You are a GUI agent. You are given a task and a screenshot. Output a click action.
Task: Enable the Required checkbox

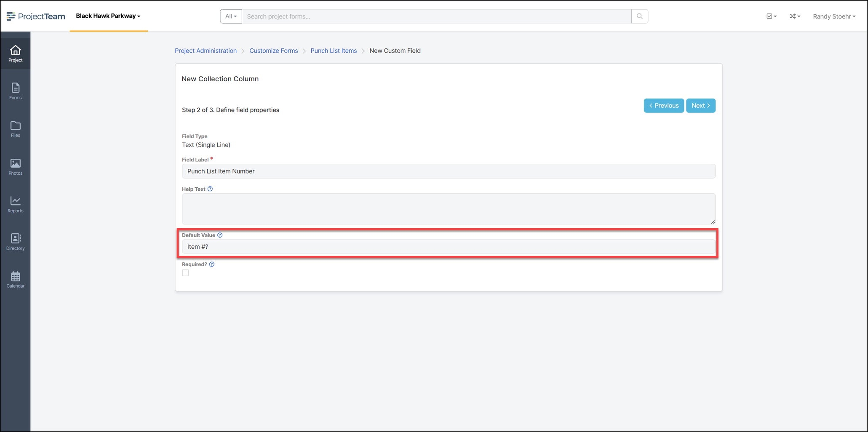pyautogui.click(x=185, y=273)
